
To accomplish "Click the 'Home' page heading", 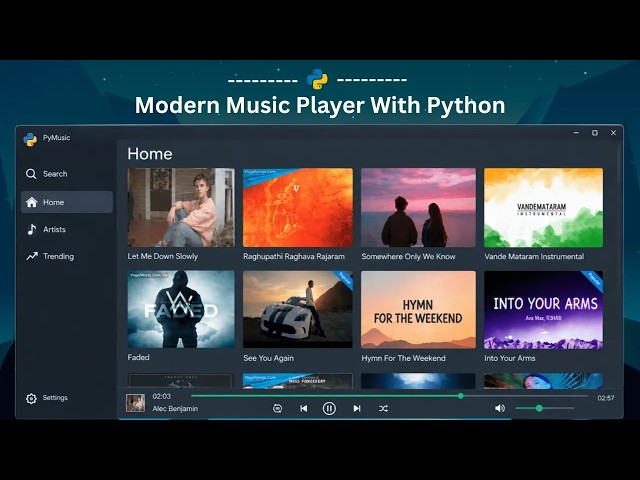I will [x=150, y=154].
